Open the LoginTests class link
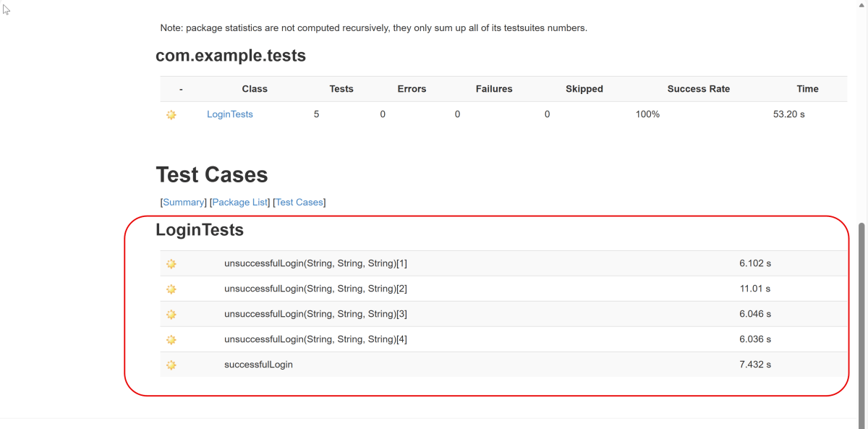The height and width of the screenshot is (429, 868). (x=229, y=114)
